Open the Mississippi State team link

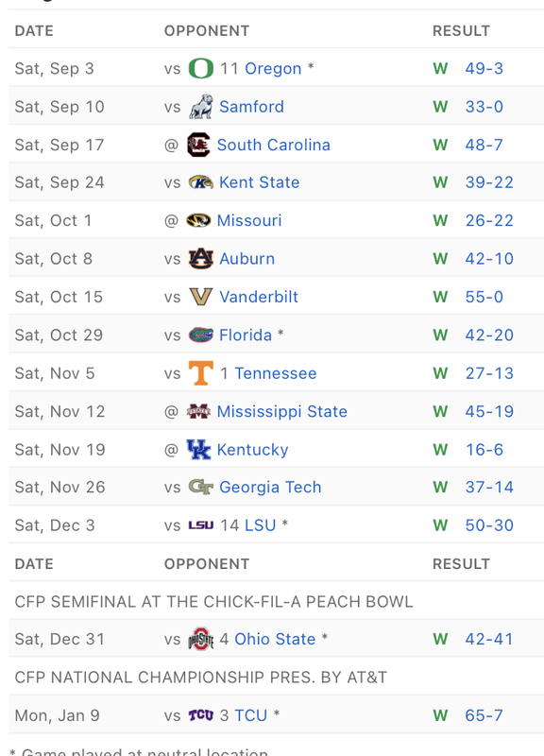pos(281,411)
